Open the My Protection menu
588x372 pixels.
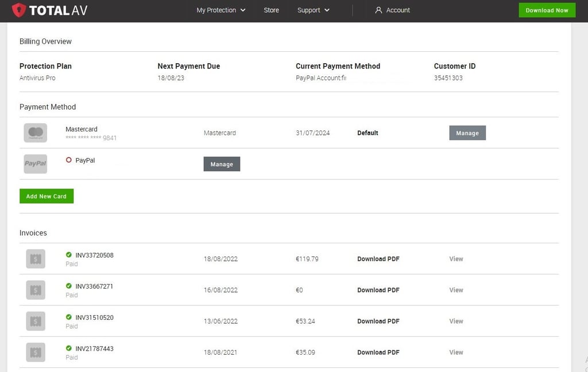[221, 10]
